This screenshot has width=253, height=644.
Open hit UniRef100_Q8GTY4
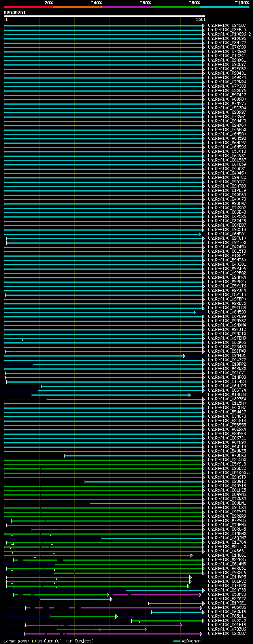(x=227, y=390)
